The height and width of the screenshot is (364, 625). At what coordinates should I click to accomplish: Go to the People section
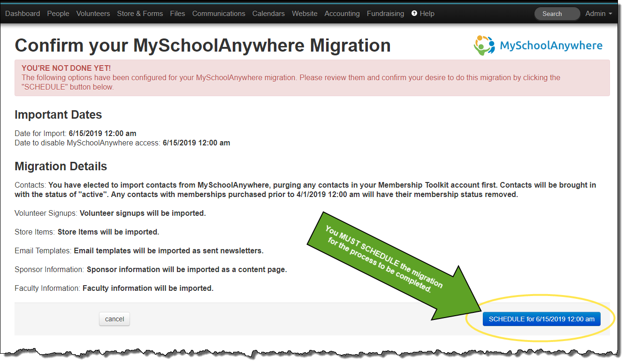point(58,14)
